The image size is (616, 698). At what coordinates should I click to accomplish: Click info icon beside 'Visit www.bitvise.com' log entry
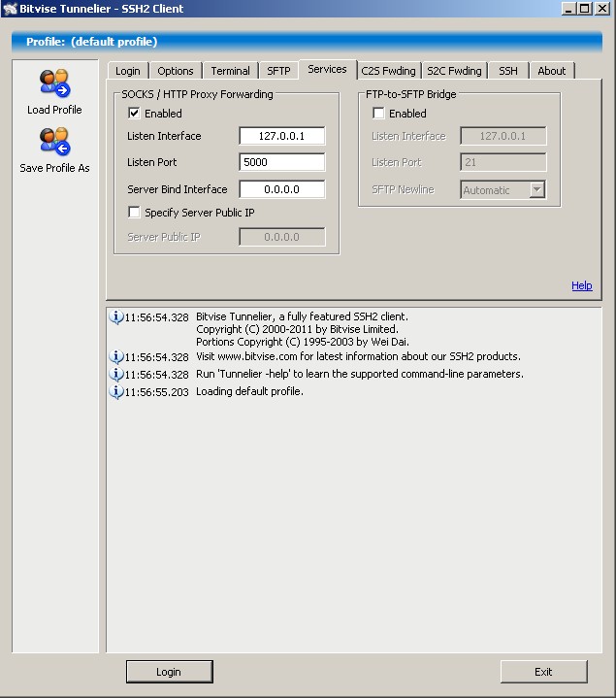115,356
